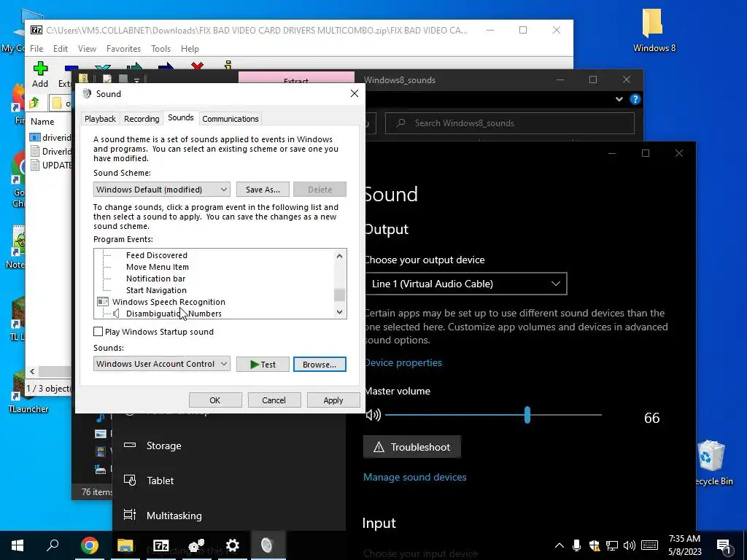The image size is (747, 560).
Task: Click the Move arrow icon in 7-Zip toolbar
Action: (166, 66)
